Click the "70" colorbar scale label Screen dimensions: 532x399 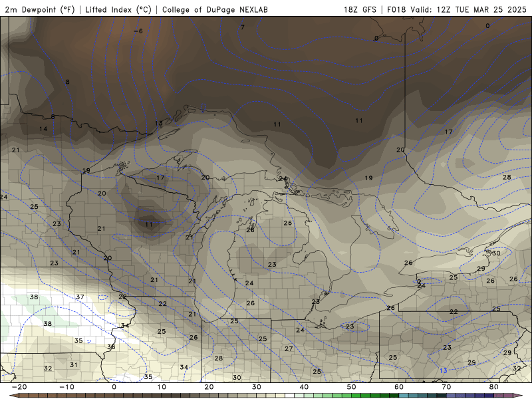tap(446, 387)
